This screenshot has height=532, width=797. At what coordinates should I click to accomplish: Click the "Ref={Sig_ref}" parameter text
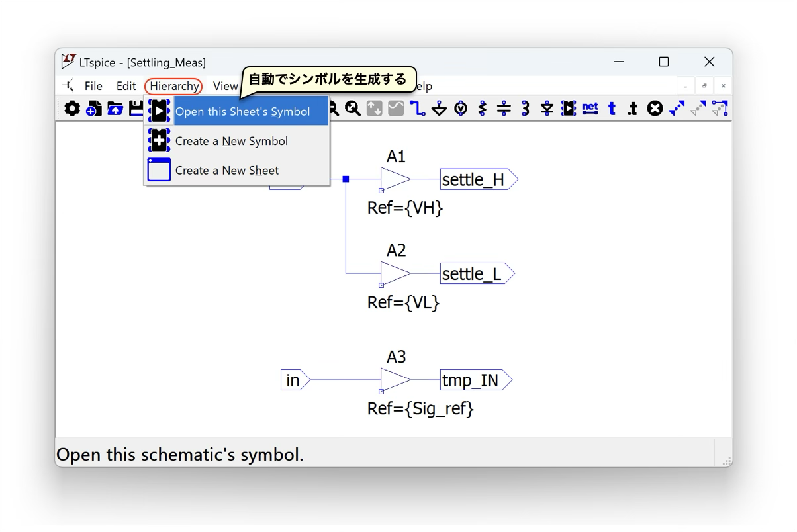[421, 409]
